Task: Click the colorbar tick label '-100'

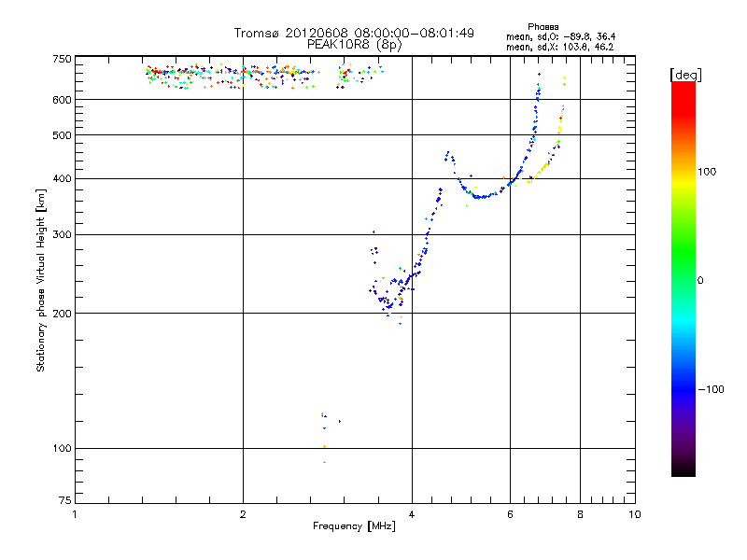Action: (711, 389)
